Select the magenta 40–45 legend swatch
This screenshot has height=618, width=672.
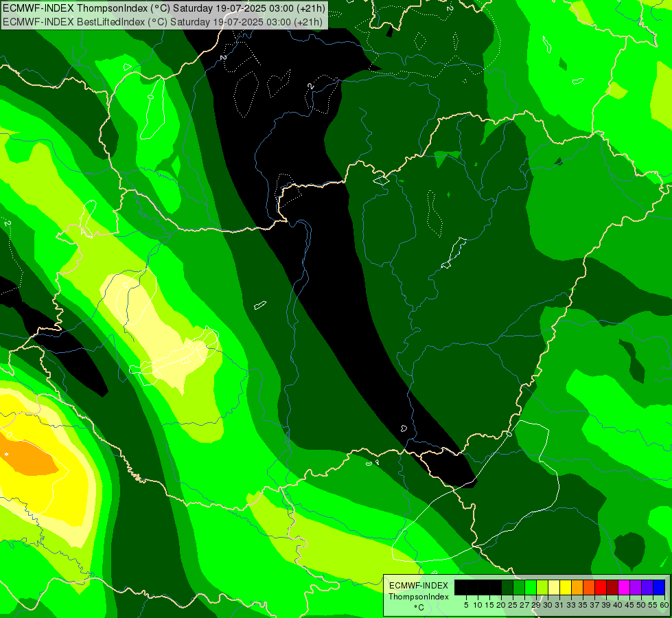(624, 587)
